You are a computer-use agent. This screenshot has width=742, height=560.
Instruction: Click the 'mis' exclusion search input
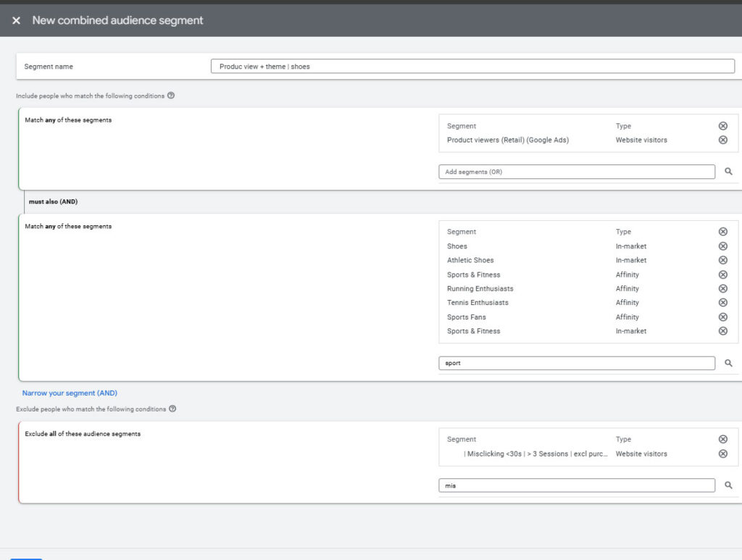tap(576, 485)
